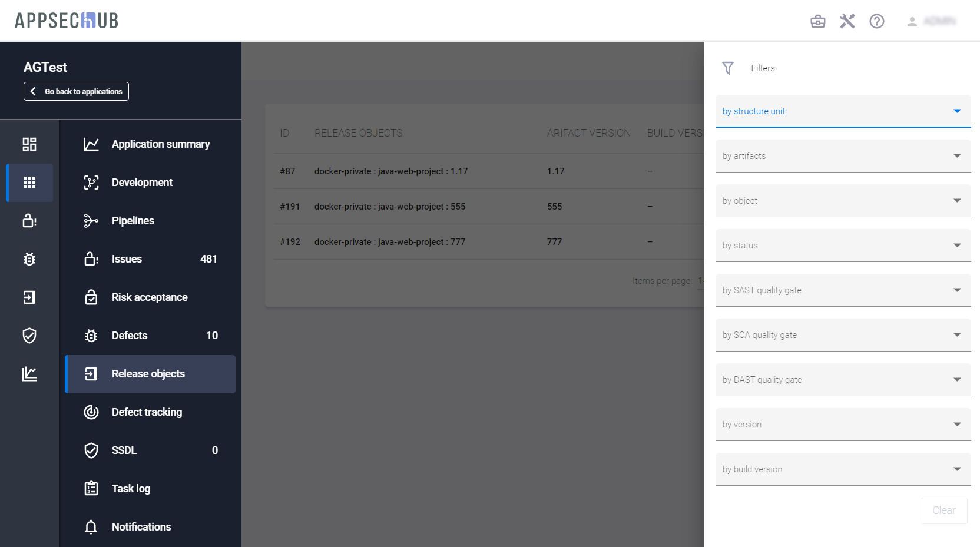The height and width of the screenshot is (547, 980).
Task: Click the dashboard icon in left rail
Action: coord(29,144)
